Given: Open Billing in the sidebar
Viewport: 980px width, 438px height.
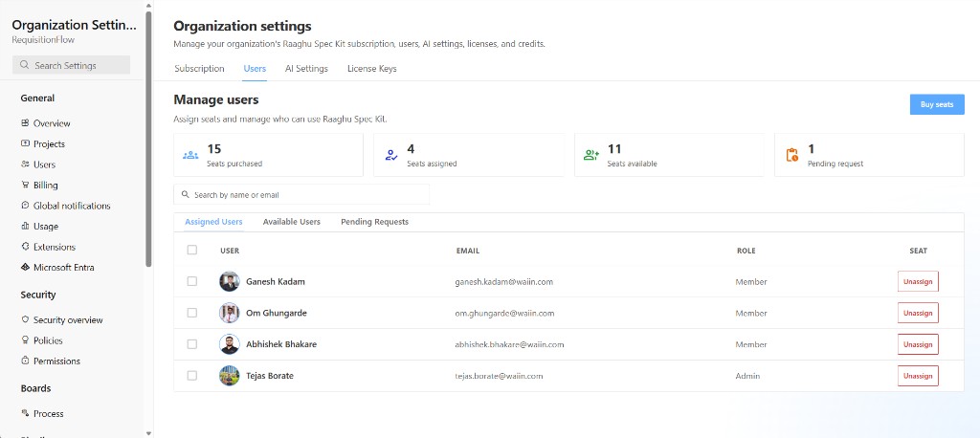Looking at the screenshot, I should coord(46,185).
